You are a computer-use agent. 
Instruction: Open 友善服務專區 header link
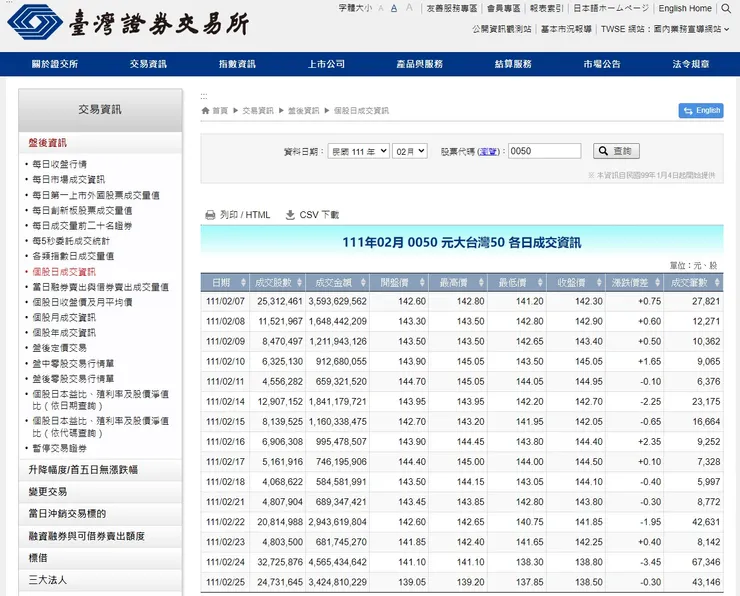[x=452, y=8]
